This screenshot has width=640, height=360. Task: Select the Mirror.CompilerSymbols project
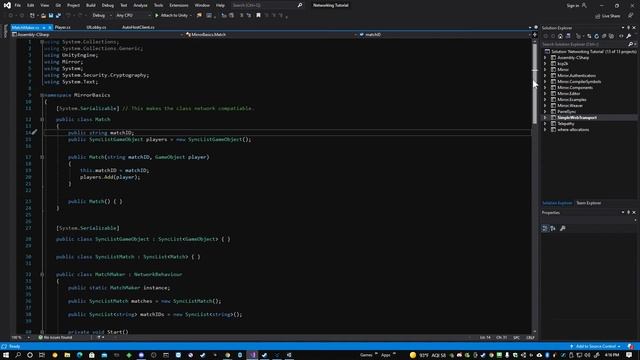[579, 82]
